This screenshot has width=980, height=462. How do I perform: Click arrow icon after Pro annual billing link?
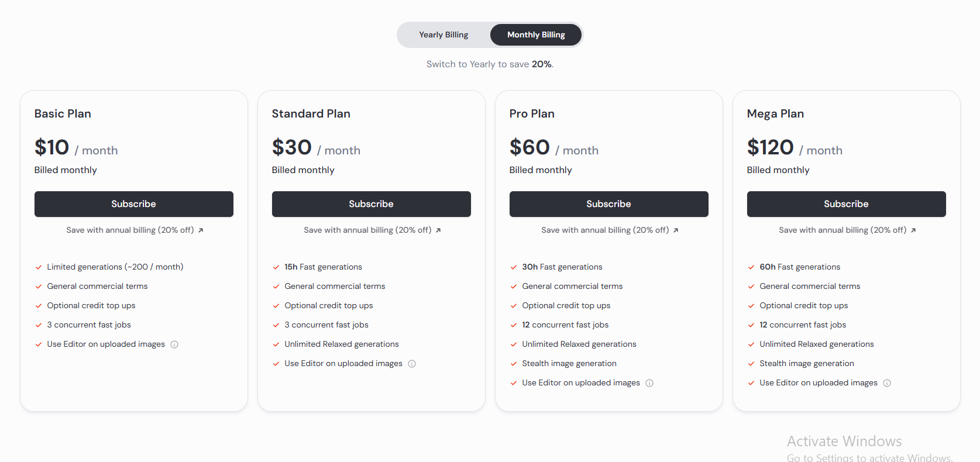[676, 230]
